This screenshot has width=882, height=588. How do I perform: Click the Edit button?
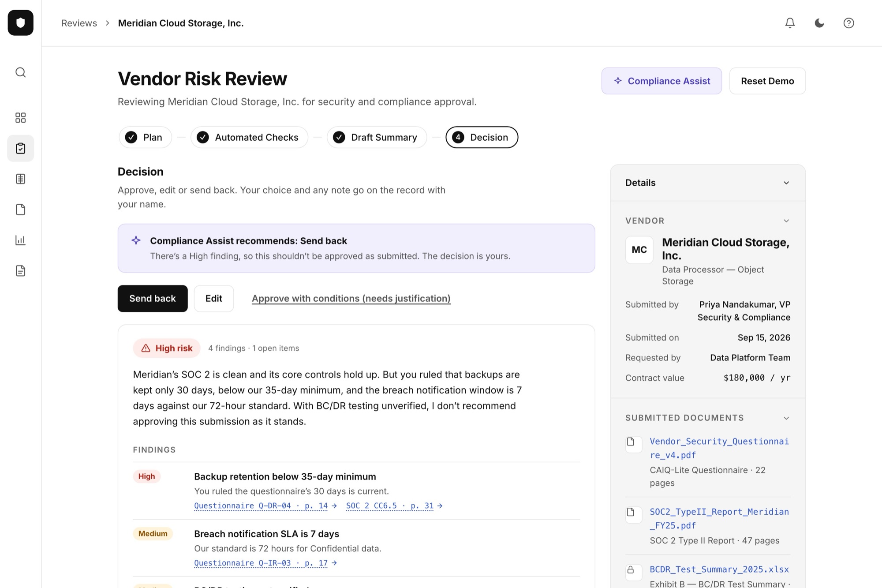point(214,298)
